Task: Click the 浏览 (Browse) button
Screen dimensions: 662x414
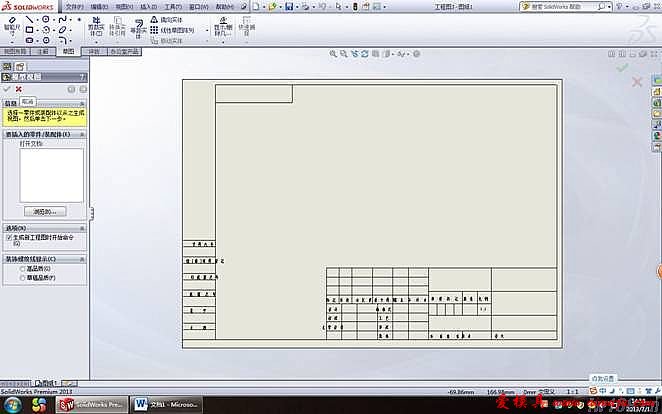Action: [49, 212]
